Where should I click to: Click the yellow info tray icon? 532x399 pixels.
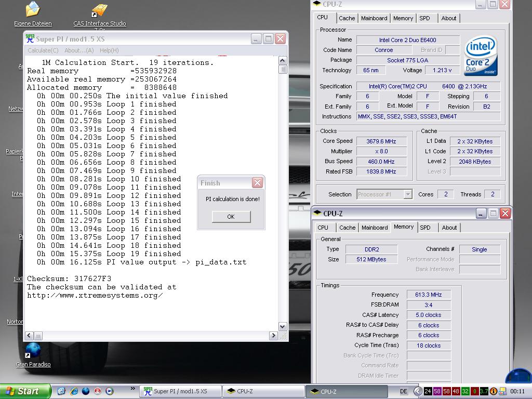(494, 391)
